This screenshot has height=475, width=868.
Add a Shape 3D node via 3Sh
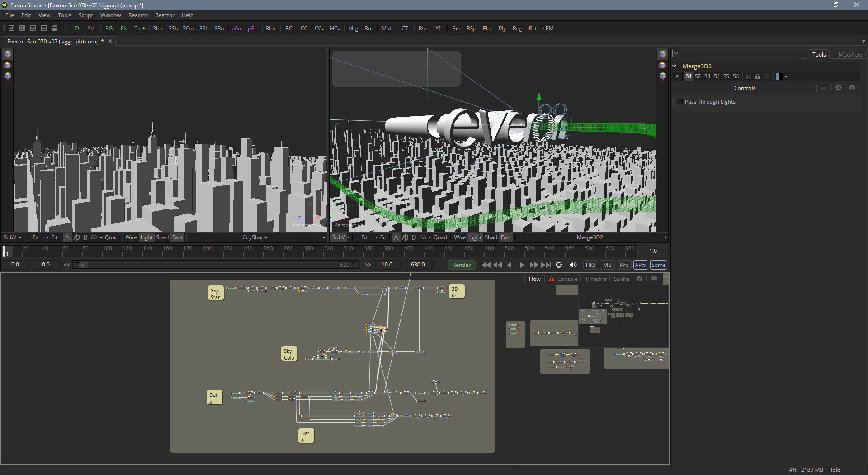pyautogui.click(x=173, y=28)
